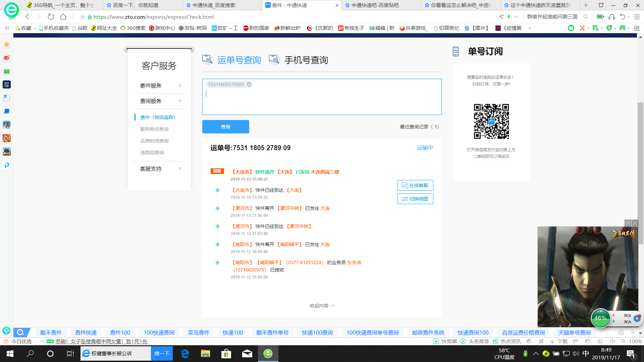
Task: Open Windows Store taskbar icon
Action: click(x=226, y=354)
